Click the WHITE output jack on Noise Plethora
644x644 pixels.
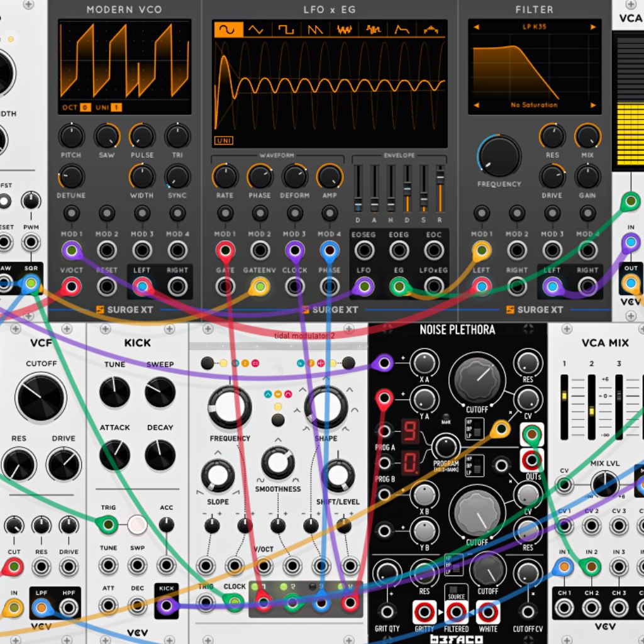click(487, 613)
